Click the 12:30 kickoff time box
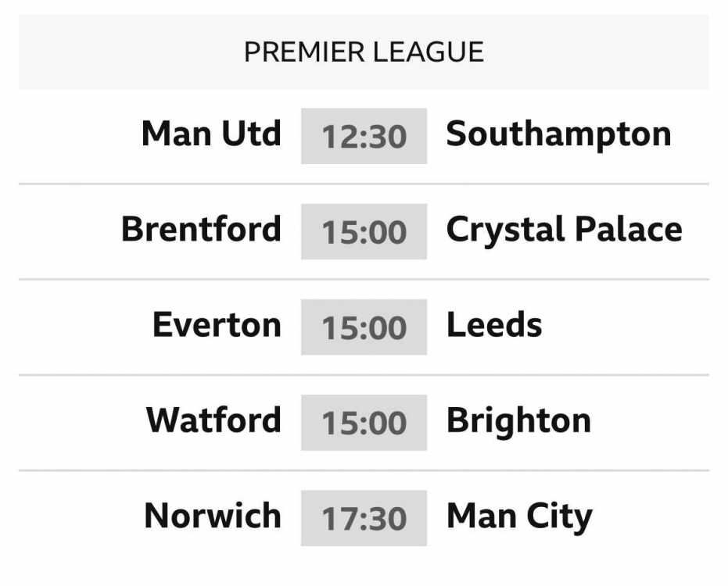 pyautogui.click(x=364, y=136)
